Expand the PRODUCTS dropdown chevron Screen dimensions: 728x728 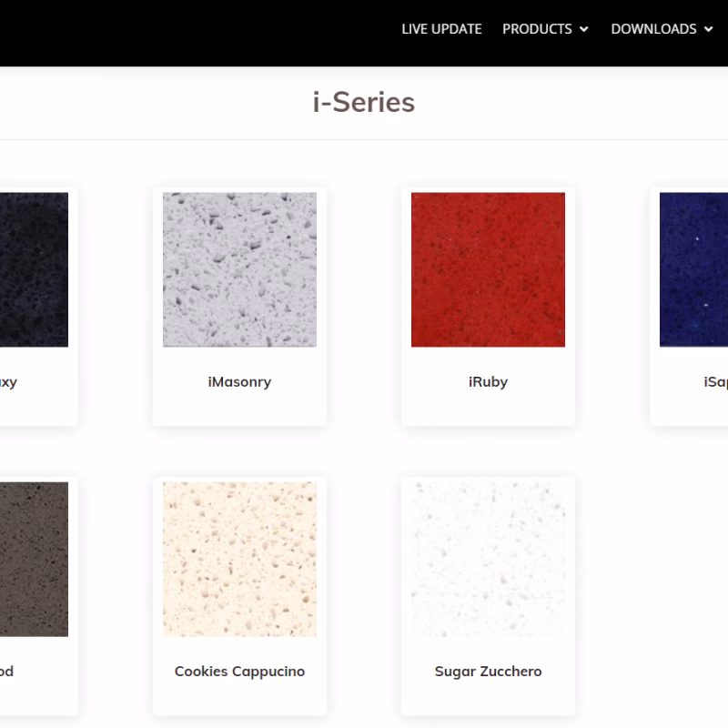pos(584,29)
